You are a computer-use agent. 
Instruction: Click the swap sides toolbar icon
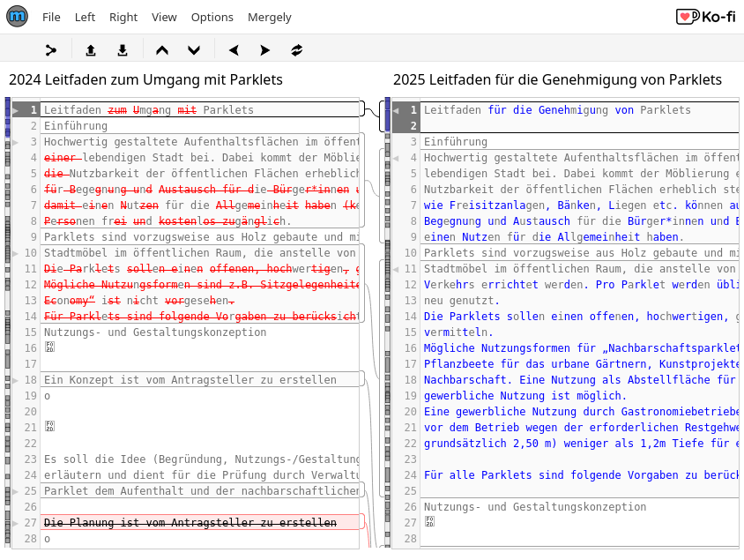click(297, 50)
